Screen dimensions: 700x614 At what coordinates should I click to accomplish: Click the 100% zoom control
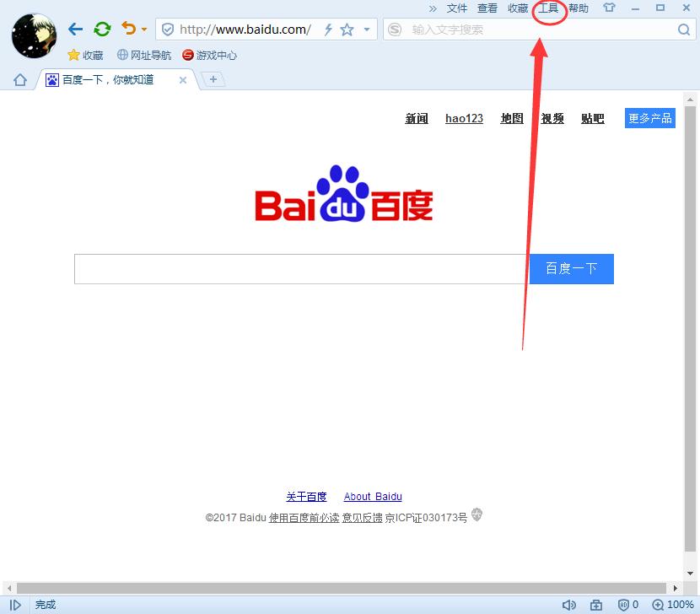pos(673,605)
